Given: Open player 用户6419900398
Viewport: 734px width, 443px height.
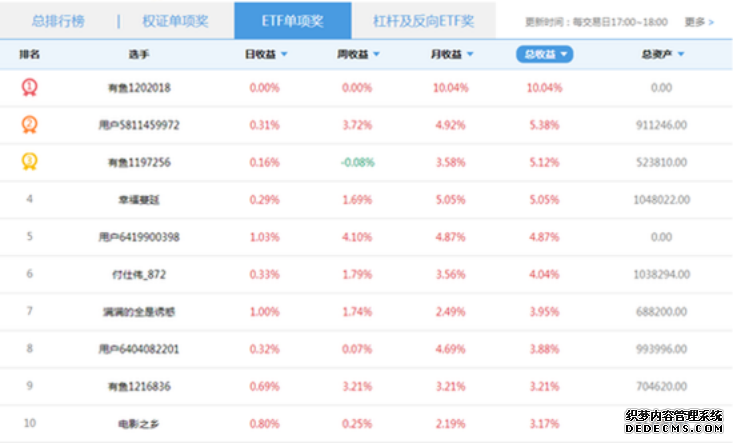Looking at the screenshot, I should (x=139, y=237).
